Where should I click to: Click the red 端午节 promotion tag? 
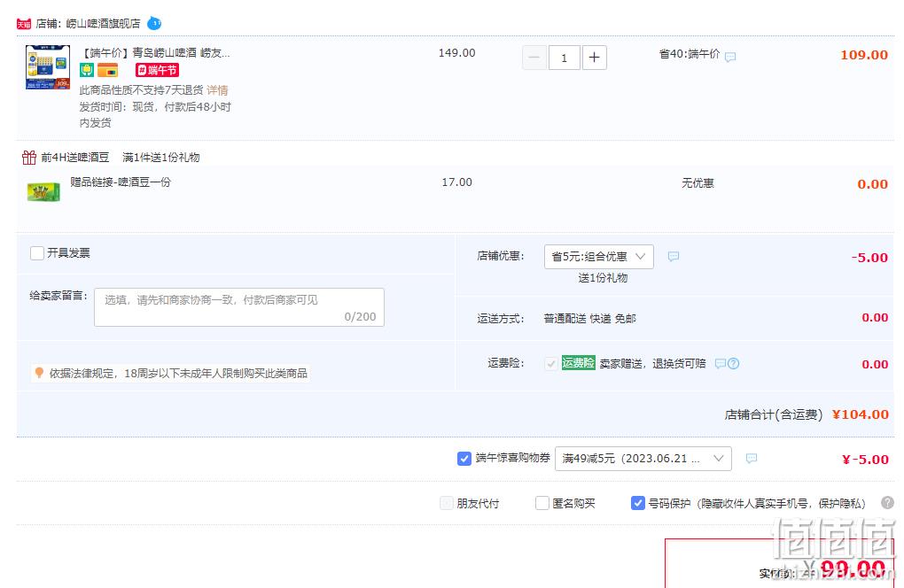(157, 70)
